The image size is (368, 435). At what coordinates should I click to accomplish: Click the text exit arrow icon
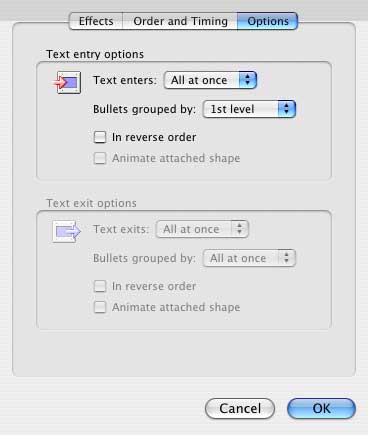pyautogui.click(x=67, y=231)
